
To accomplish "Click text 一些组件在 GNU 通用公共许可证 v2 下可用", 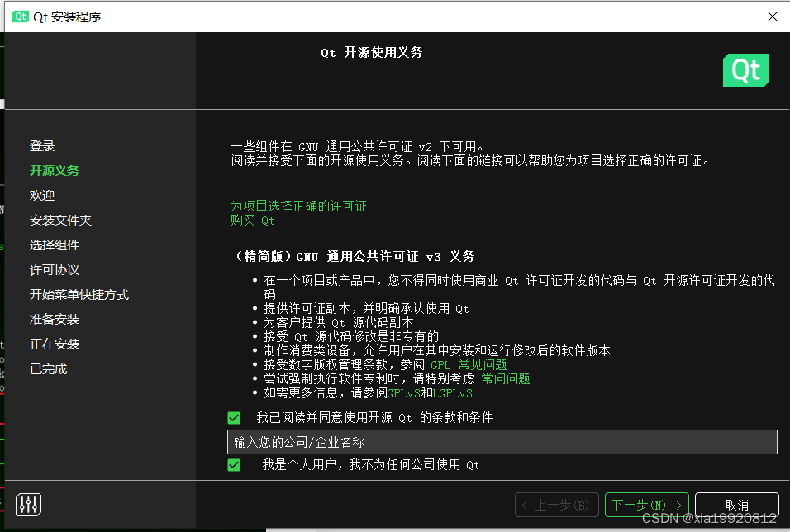I will 357,146.
